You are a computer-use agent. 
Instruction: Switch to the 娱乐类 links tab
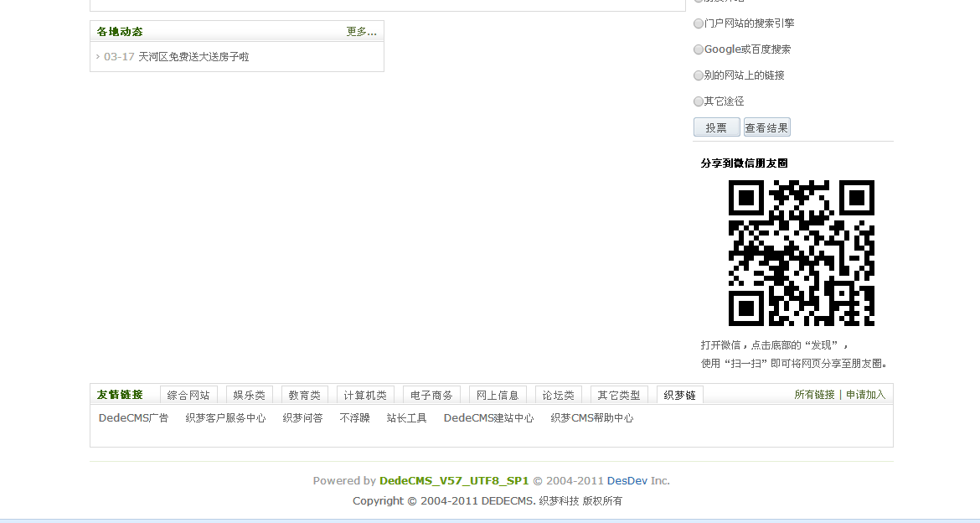tap(250, 396)
